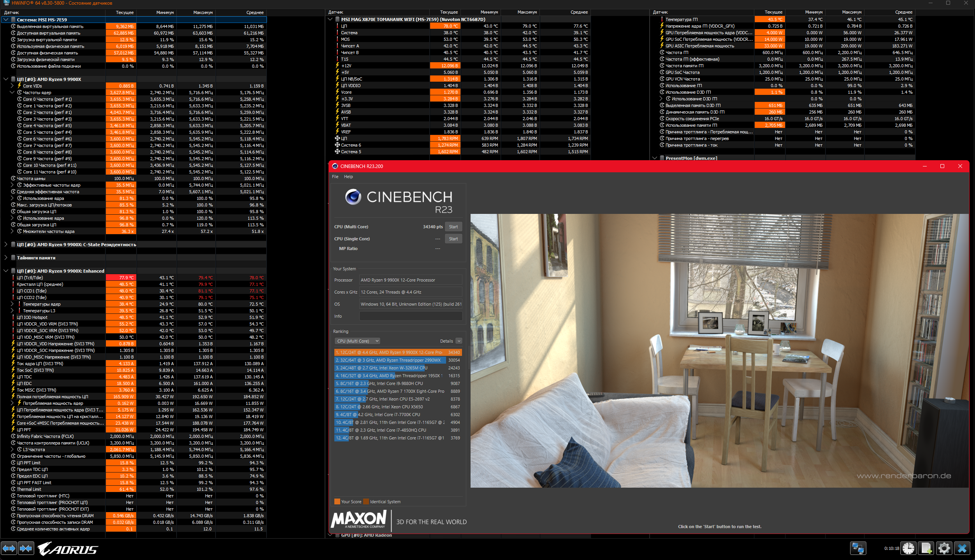Select ranking row AMD Ryzen Threadripper 2990WX
The height and width of the screenshot is (560, 975).
398,360
